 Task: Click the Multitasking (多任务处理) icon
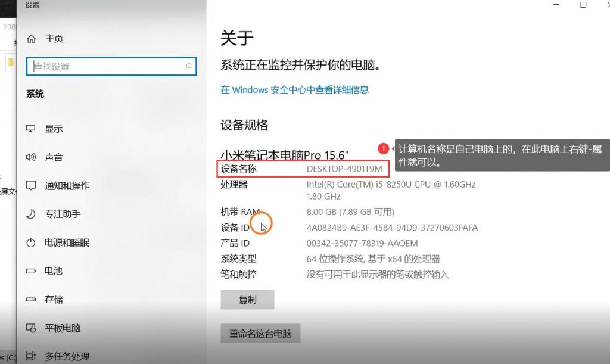point(31,356)
